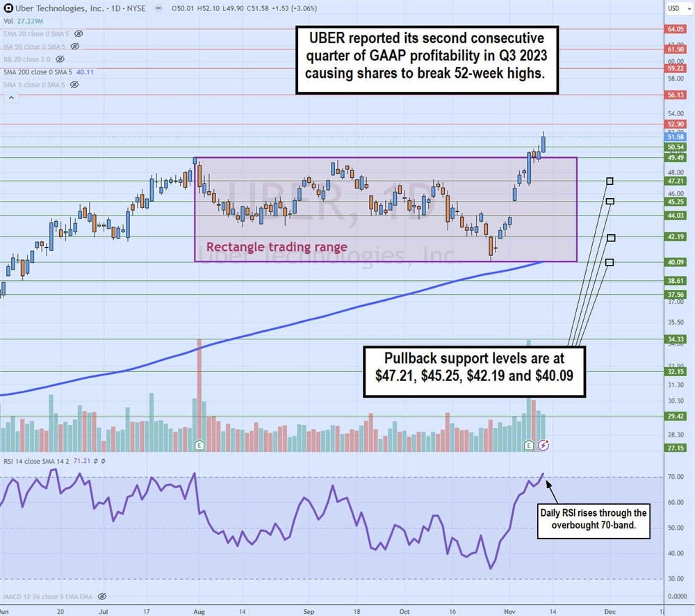695x616 pixels.
Task: Click the 64.05 red price level tag
Action: 676,29
